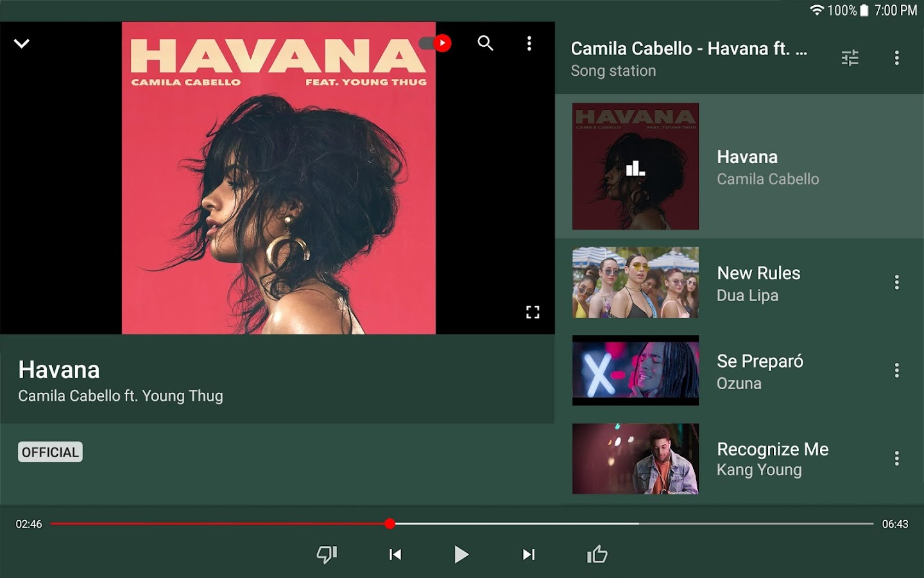Open search with the magnifier icon
924x578 pixels.
[486, 43]
